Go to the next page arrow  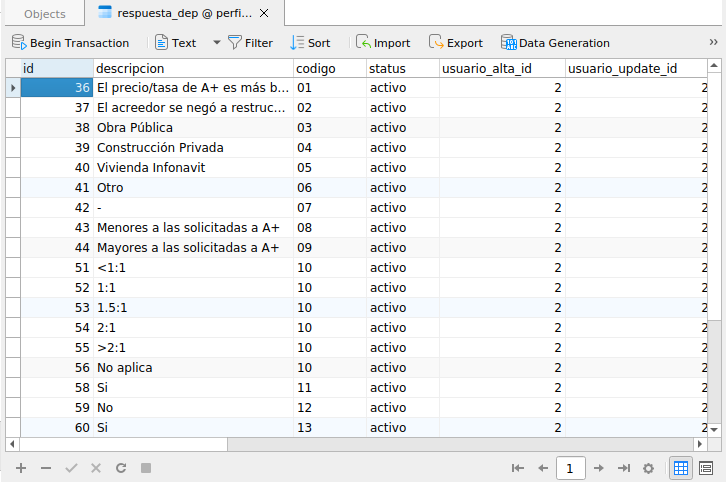598,467
